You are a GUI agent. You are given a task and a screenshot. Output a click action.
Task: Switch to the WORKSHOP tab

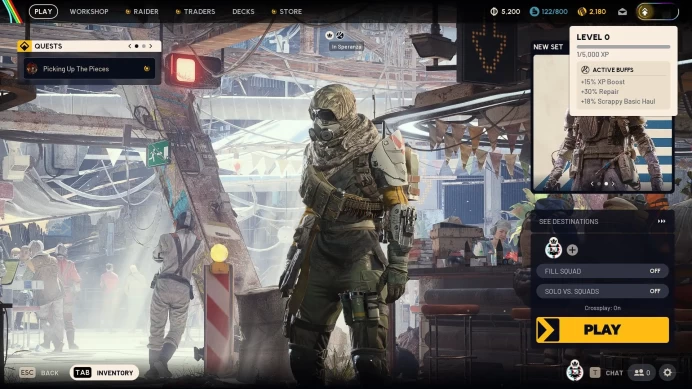click(89, 11)
